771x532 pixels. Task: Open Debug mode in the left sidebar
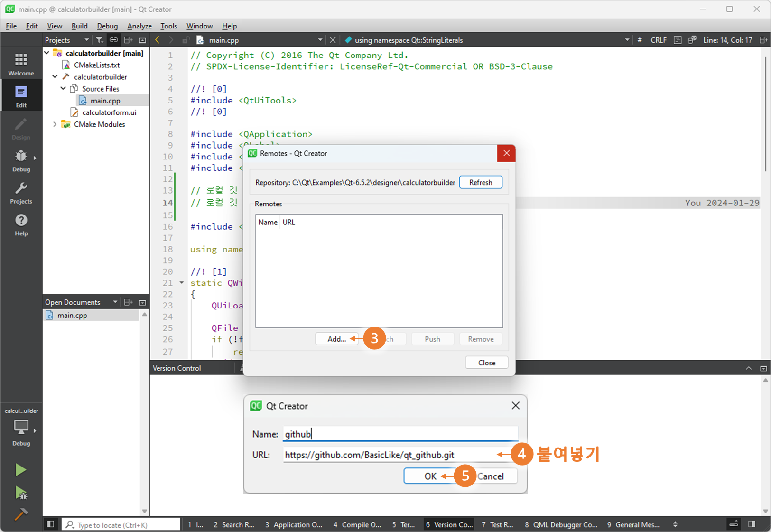(x=21, y=161)
